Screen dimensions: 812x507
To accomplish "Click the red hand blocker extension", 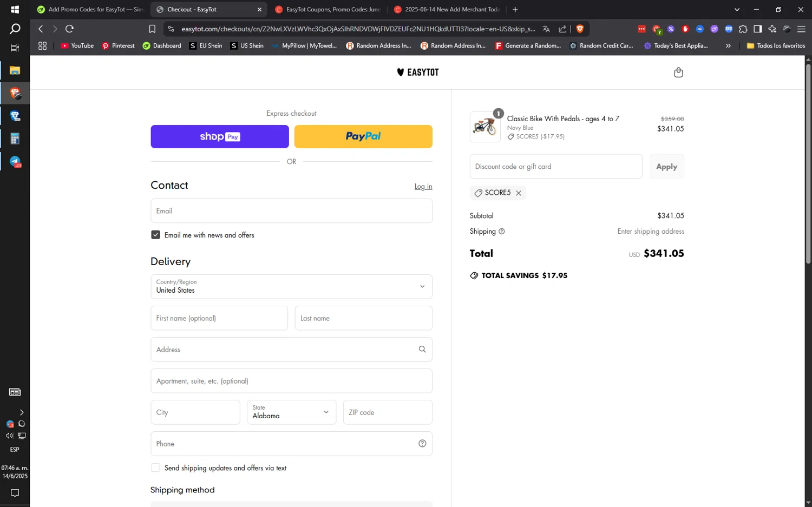I will 685,29.
